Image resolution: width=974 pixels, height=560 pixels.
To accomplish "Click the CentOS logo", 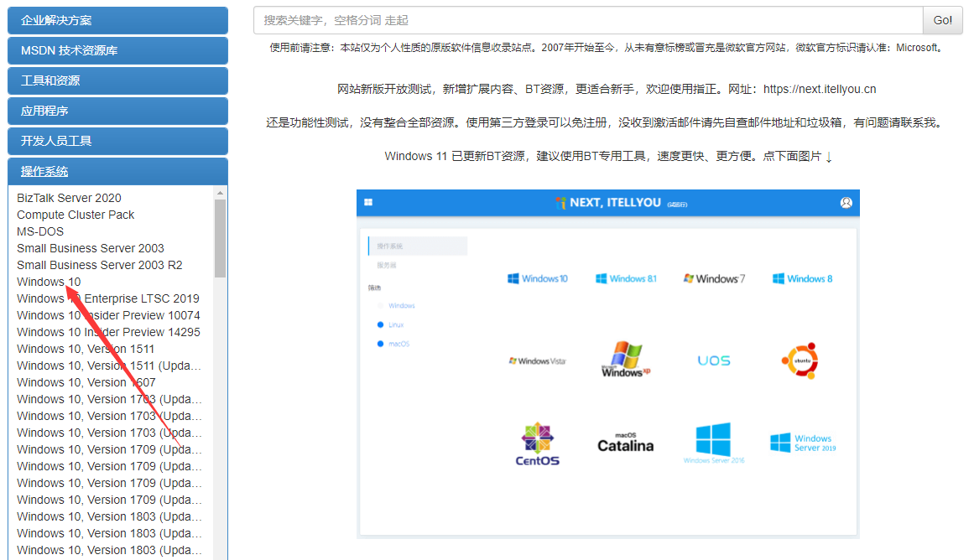I will (538, 443).
